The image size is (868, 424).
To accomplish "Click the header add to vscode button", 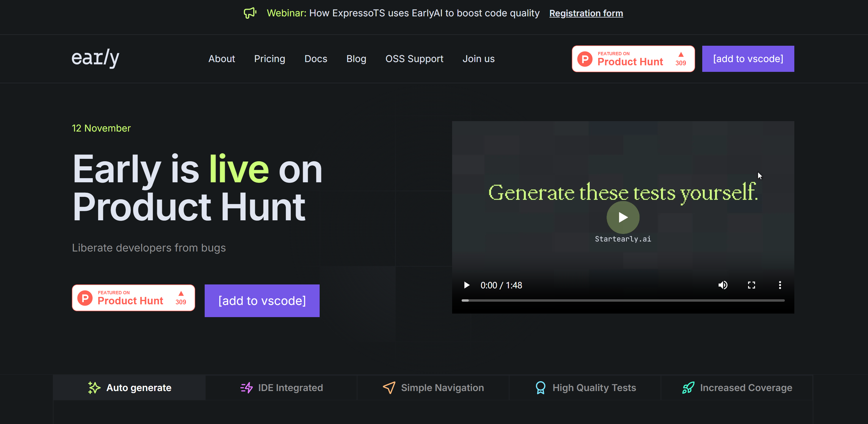I will tap(748, 58).
